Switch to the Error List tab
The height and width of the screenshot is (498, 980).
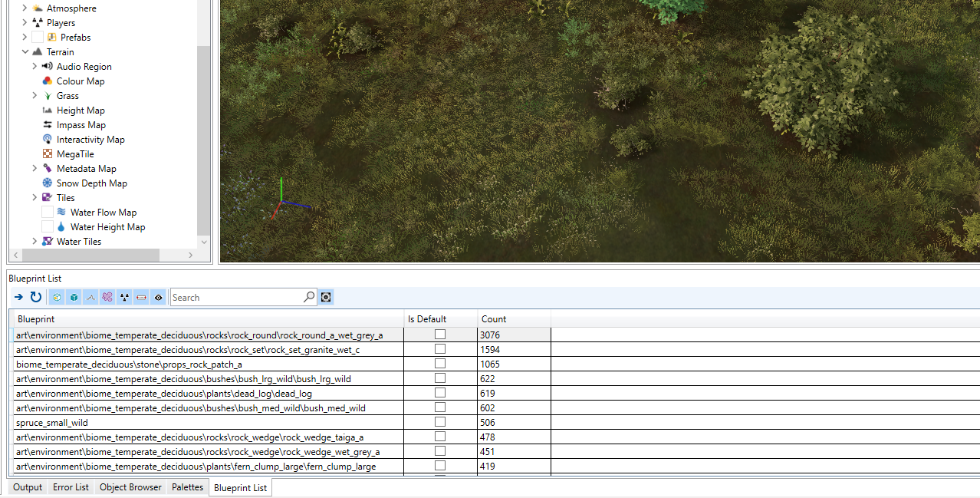click(x=71, y=487)
